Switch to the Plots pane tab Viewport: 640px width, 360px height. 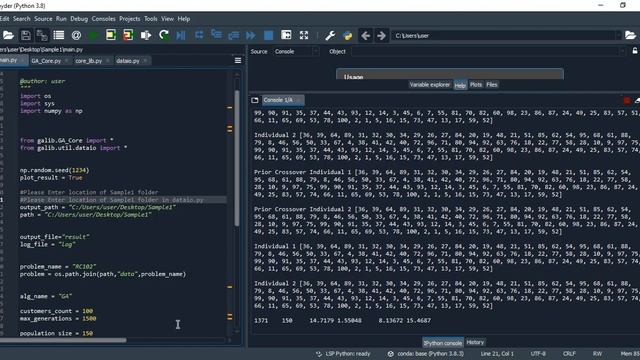tap(476, 84)
